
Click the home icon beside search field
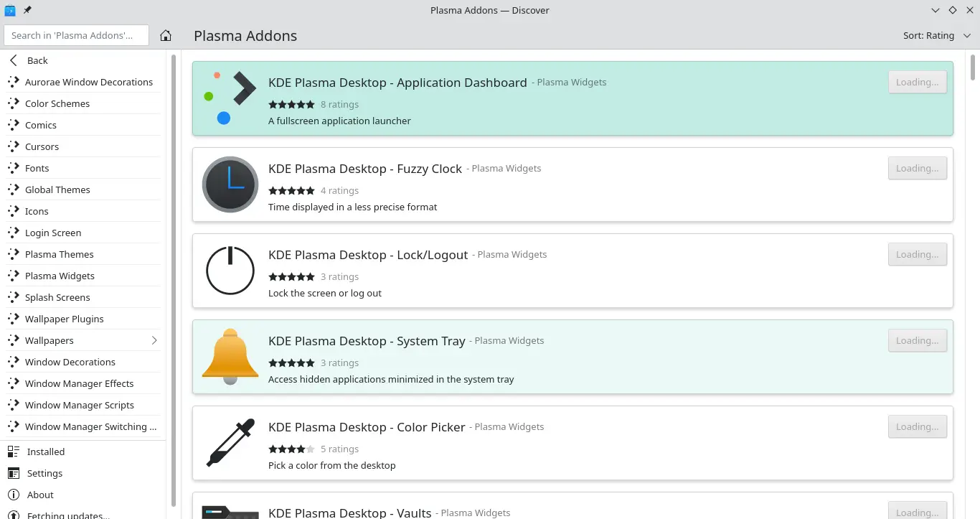tap(166, 35)
